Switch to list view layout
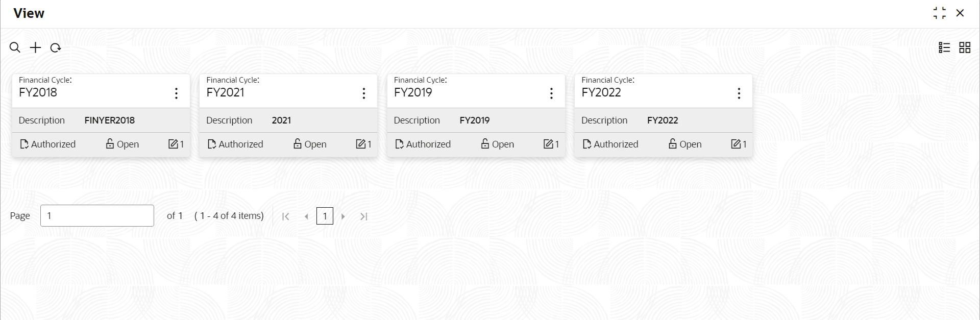This screenshot has height=320, width=980. point(944,47)
